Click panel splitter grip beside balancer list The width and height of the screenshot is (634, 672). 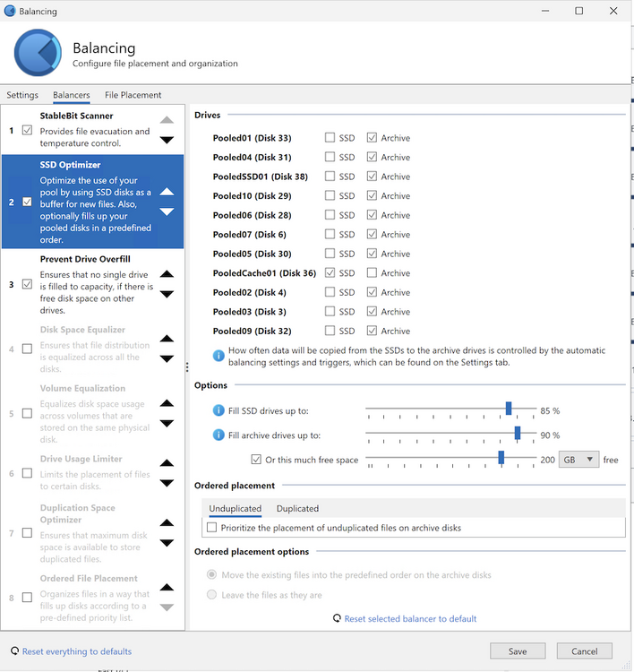click(187, 366)
